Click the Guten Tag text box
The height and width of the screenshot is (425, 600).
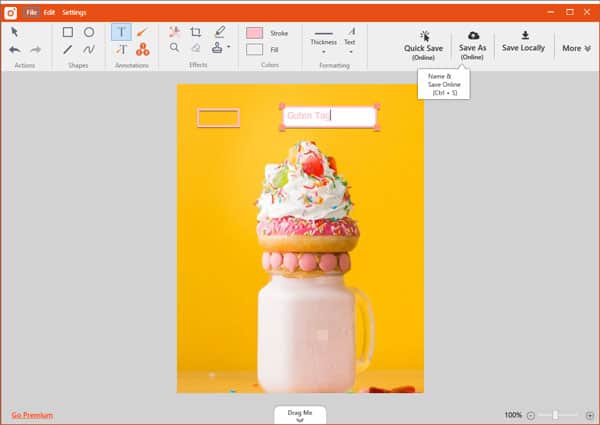click(328, 116)
